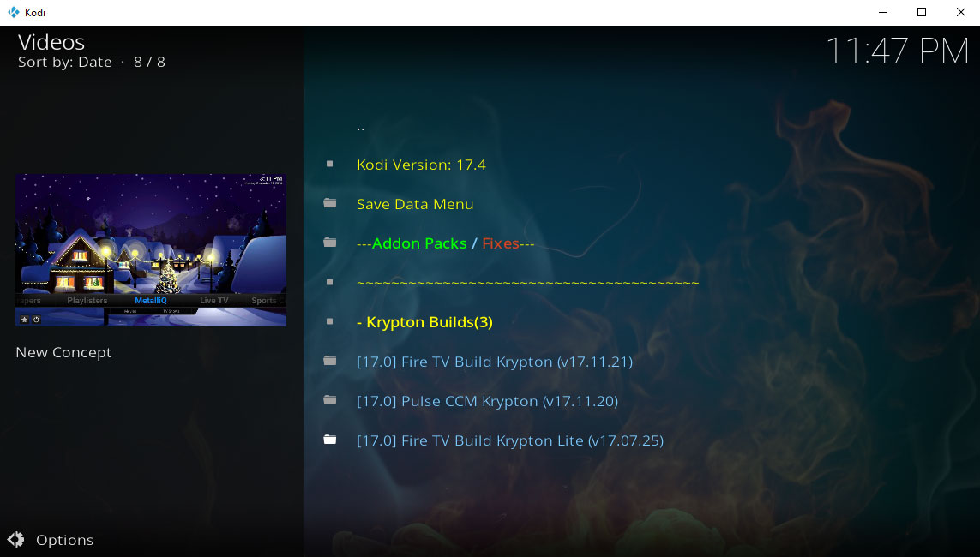The width and height of the screenshot is (980, 557).
Task: Click the bullet marker next to the tilde separator
Action: click(330, 282)
